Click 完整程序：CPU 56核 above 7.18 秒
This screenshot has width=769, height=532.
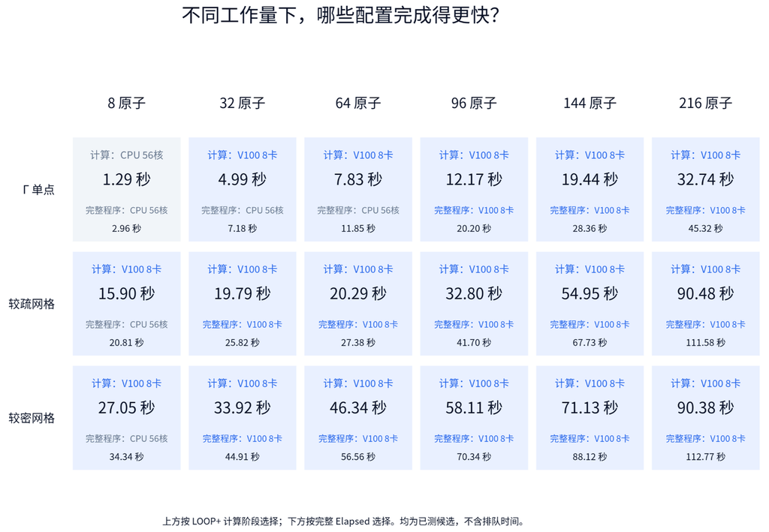pos(243,210)
